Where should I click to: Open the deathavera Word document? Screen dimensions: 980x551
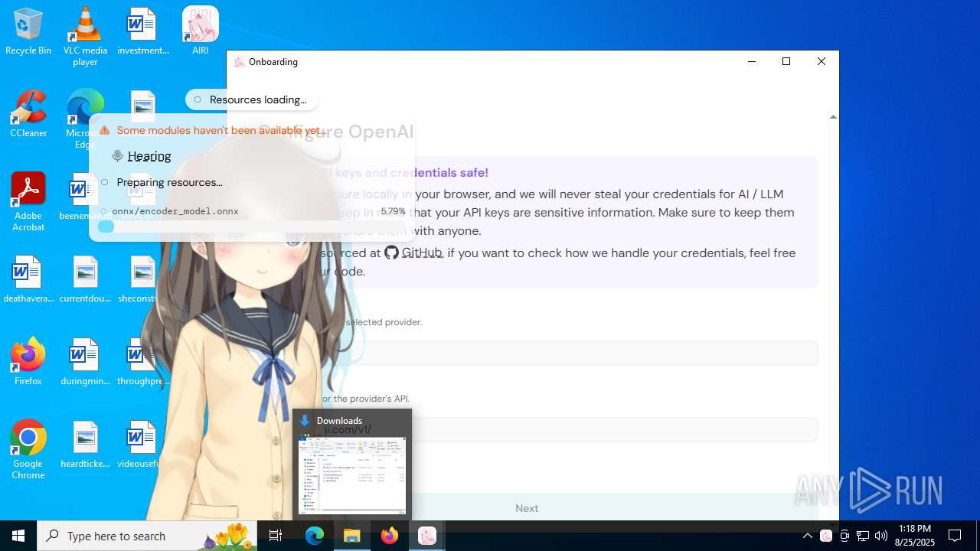pos(28,279)
